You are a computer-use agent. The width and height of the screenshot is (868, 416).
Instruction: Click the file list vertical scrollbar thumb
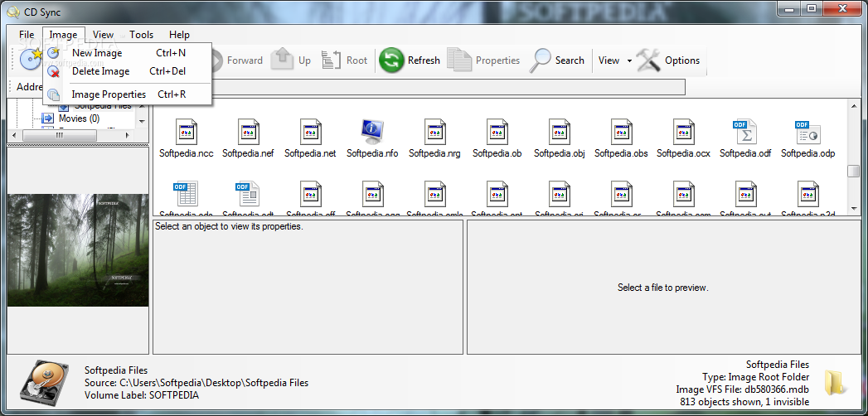click(853, 171)
